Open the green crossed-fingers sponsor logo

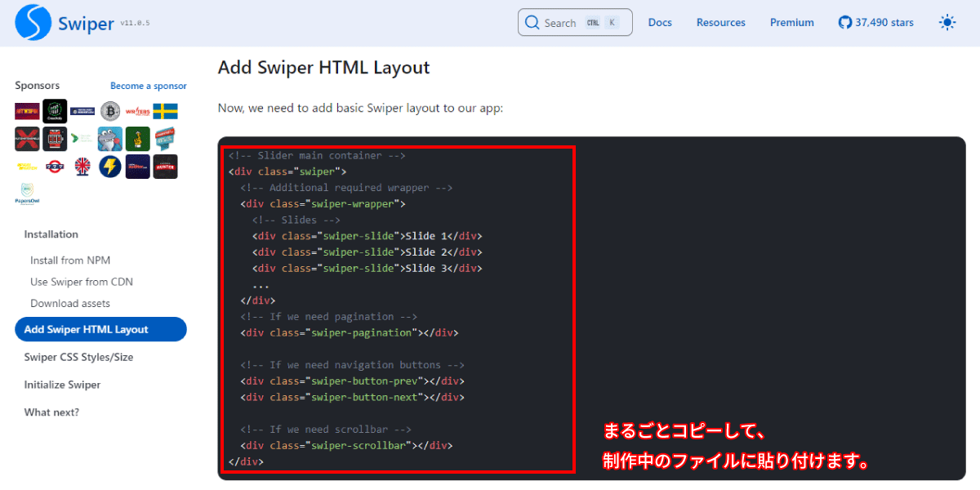pos(137,139)
